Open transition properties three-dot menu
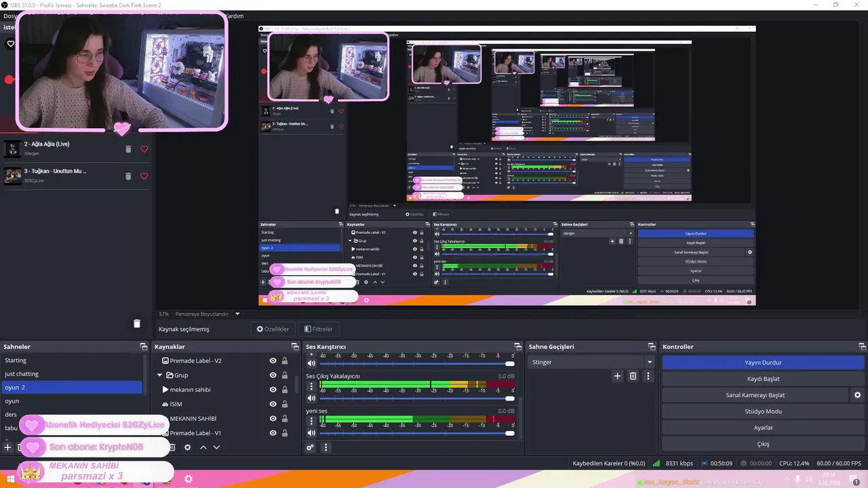Screen dimensions: 868x488 (x=648, y=375)
